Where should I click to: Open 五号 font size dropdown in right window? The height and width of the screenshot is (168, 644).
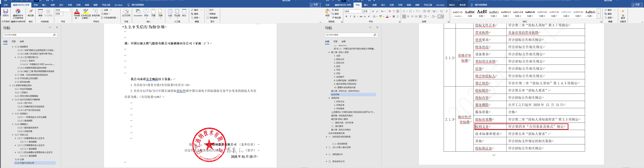pyautogui.click(x=369, y=11)
